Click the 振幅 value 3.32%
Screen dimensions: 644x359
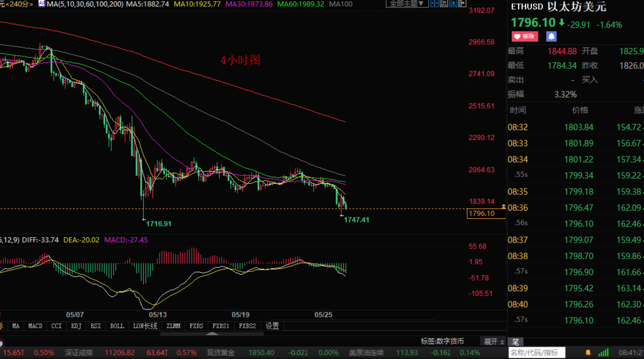565,94
